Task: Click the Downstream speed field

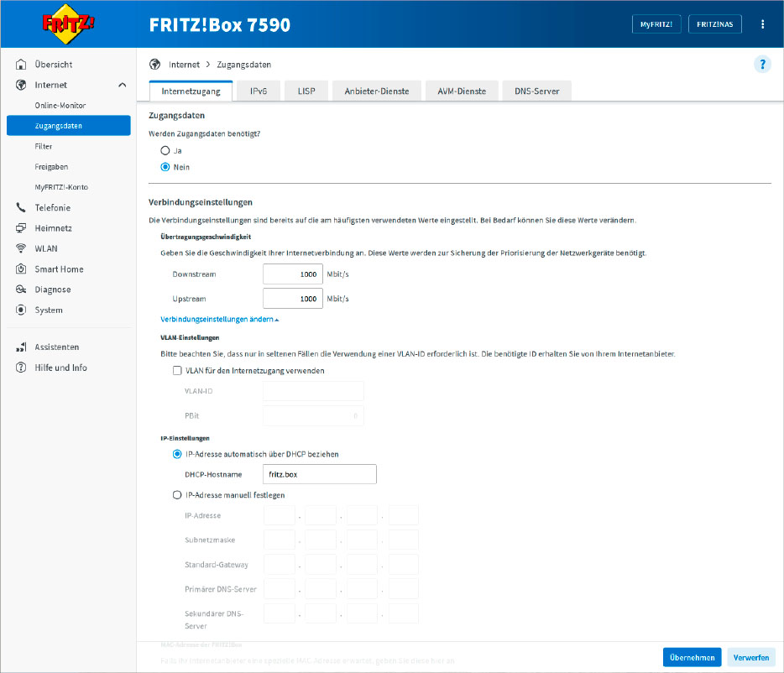Action: (293, 274)
